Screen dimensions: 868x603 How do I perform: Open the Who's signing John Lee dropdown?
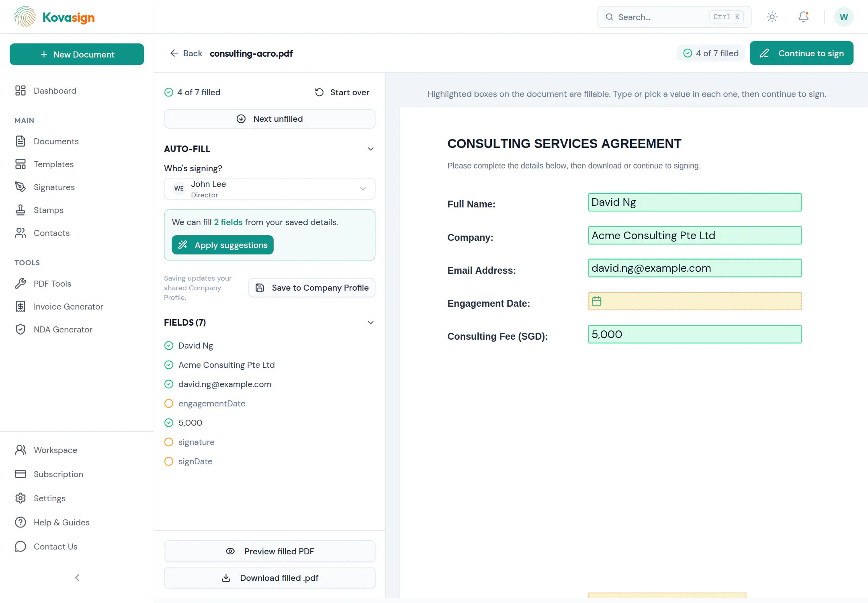click(x=270, y=189)
